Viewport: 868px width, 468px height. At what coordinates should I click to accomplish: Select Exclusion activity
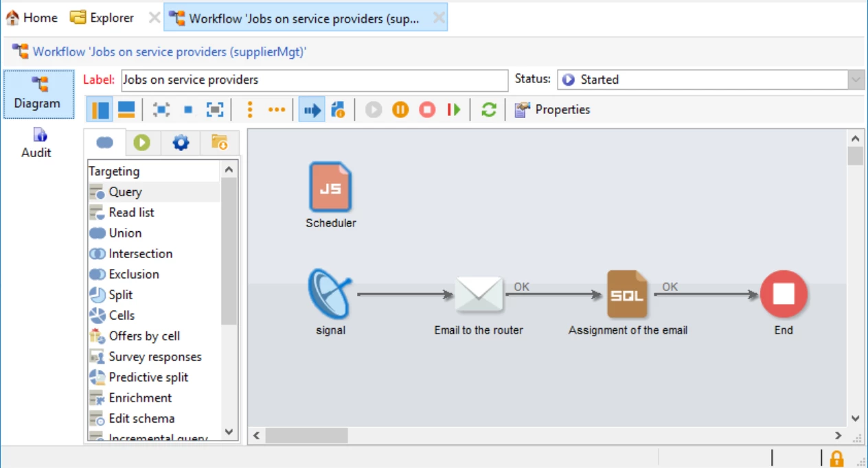click(154, 274)
